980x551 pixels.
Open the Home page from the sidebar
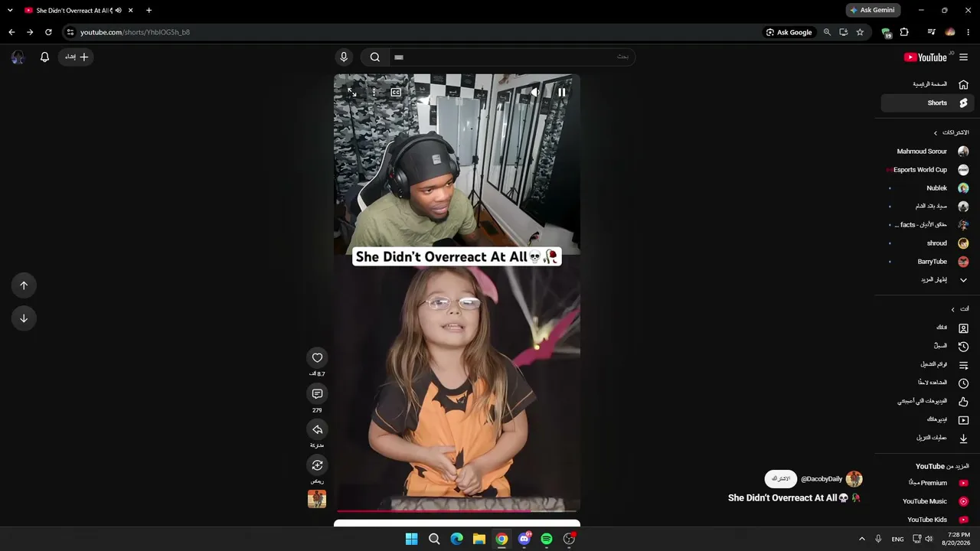pyautogui.click(x=927, y=84)
